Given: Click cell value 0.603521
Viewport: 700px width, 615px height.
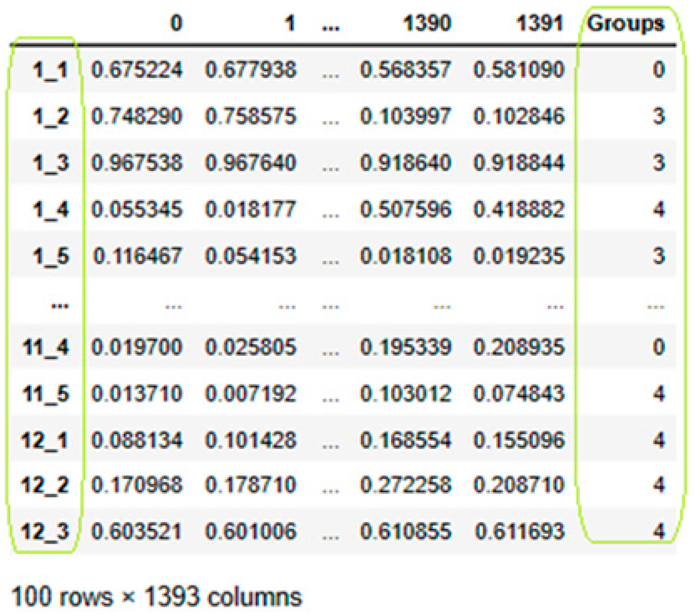Looking at the screenshot, I should (x=137, y=531).
